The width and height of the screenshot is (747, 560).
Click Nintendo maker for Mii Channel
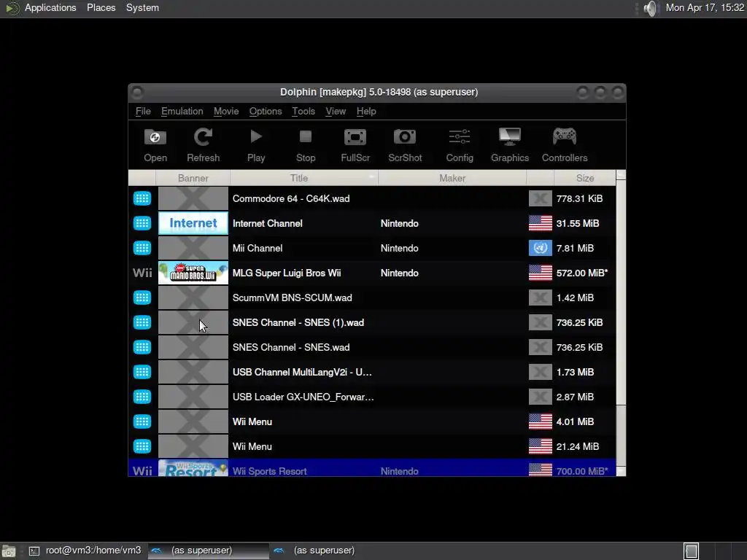point(399,248)
